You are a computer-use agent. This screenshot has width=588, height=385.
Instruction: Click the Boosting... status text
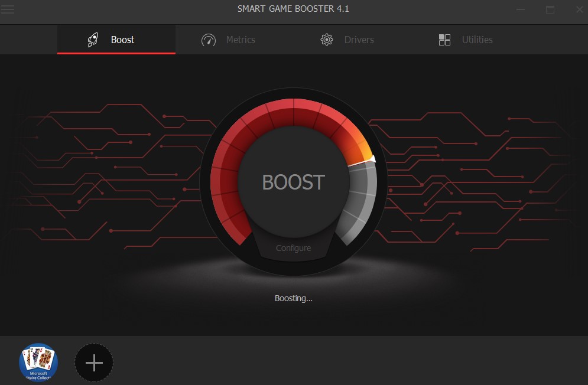pyautogui.click(x=293, y=298)
